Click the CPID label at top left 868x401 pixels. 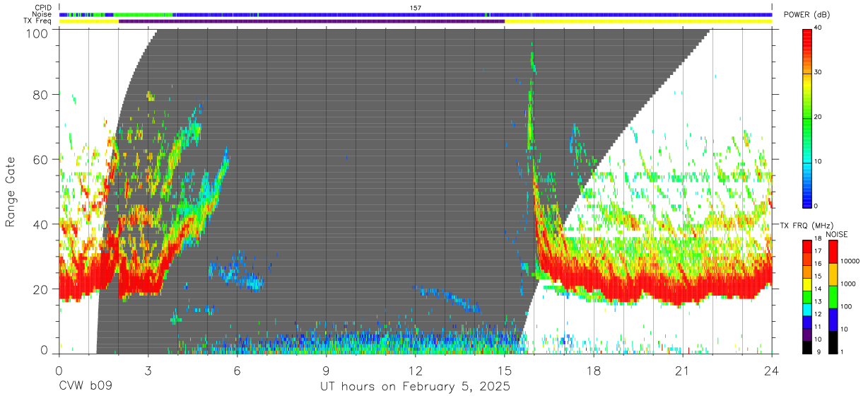43,7
